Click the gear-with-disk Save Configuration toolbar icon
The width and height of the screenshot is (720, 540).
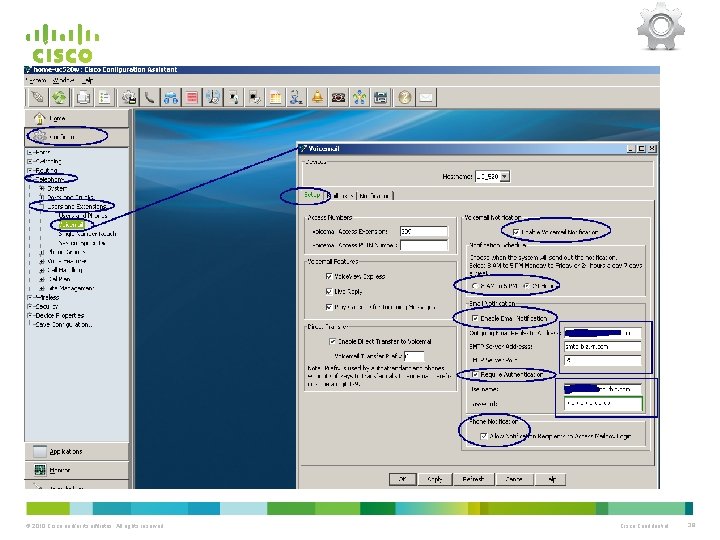[x=129, y=97]
